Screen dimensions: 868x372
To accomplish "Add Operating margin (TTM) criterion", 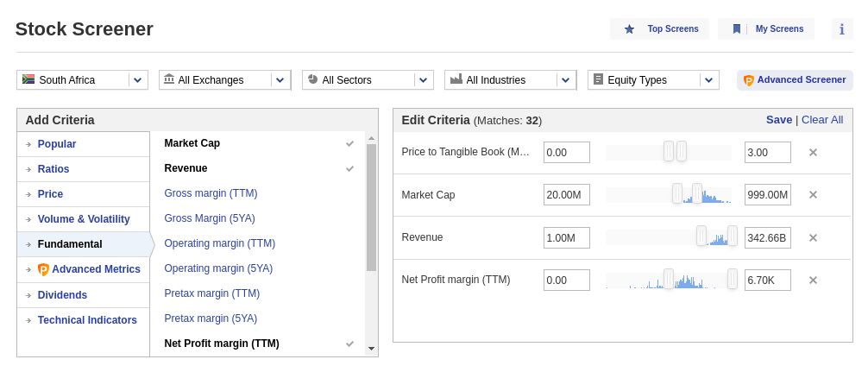I will (220, 243).
